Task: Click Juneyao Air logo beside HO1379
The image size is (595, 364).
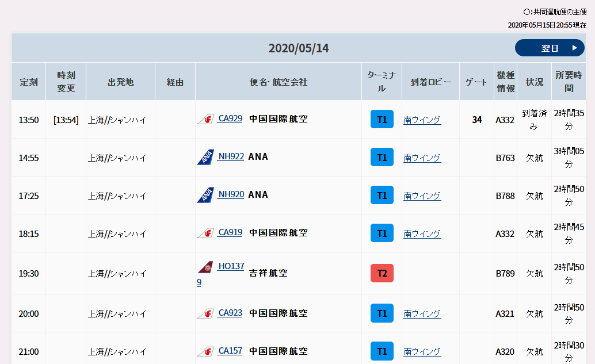Action: pyautogui.click(x=205, y=267)
